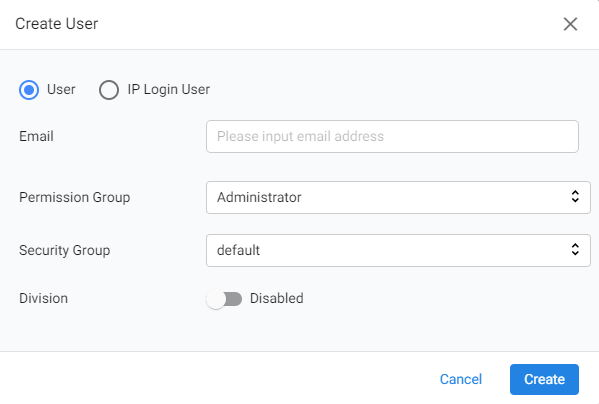
Task: Click the word 'Administrator' in Permission Group
Action: point(259,197)
